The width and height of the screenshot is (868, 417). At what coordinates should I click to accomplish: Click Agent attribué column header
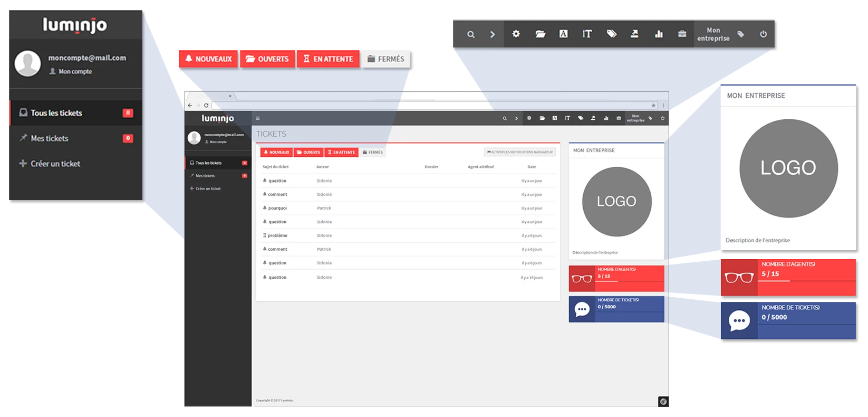[x=481, y=167]
